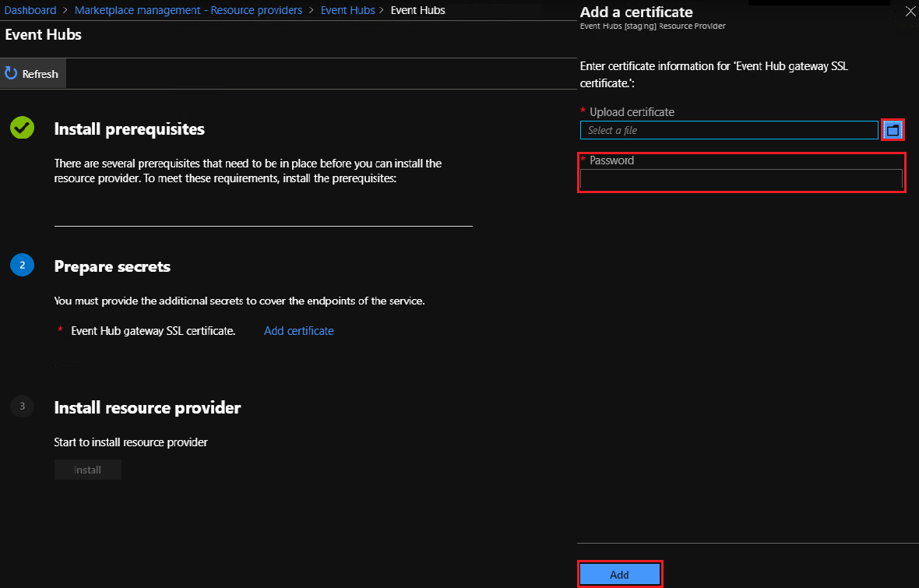Click the Install prerequisites heading
This screenshot has width=919, height=588.
[x=129, y=129]
